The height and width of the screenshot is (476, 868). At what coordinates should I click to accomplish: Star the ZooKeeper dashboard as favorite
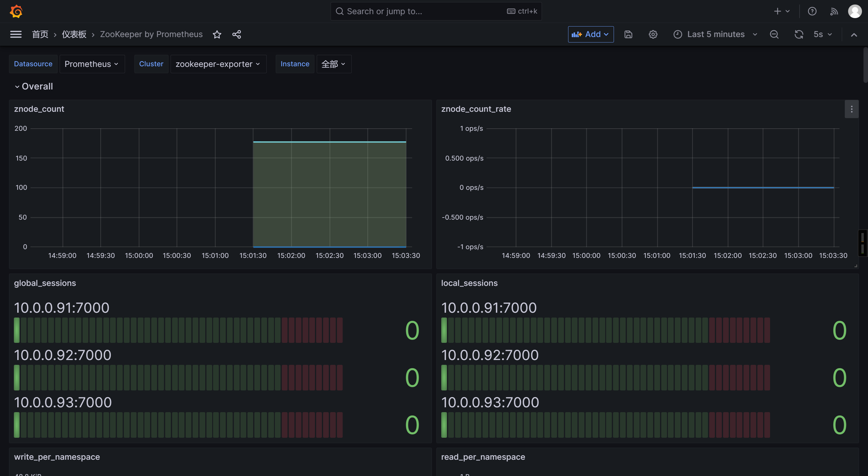pos(217,34)
